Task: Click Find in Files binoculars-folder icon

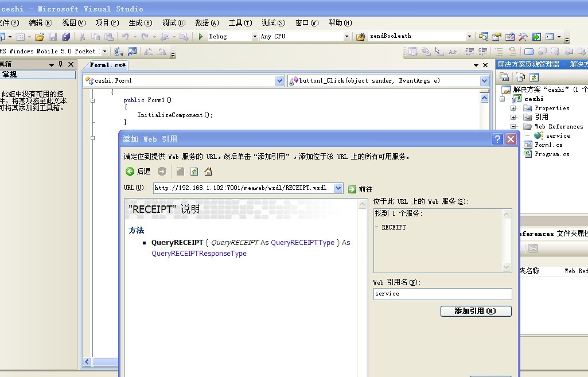Action: tap(360, 36)
